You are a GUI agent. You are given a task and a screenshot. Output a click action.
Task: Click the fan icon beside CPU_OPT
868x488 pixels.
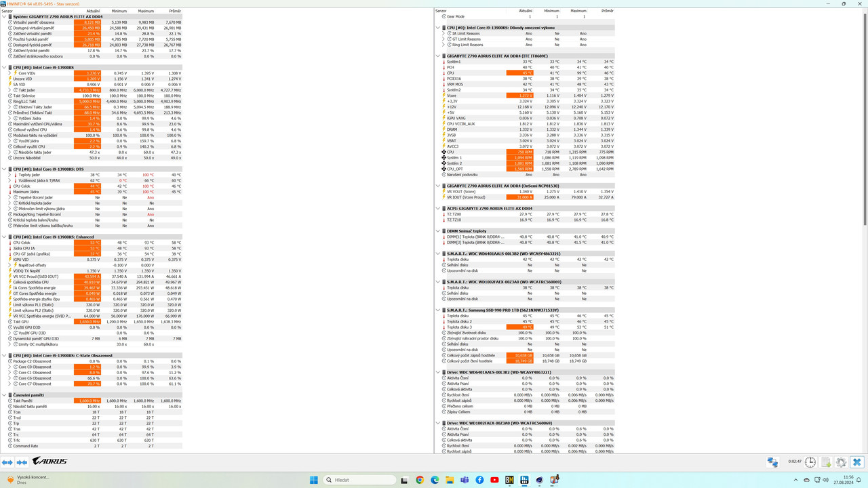(x=444, y=169)
